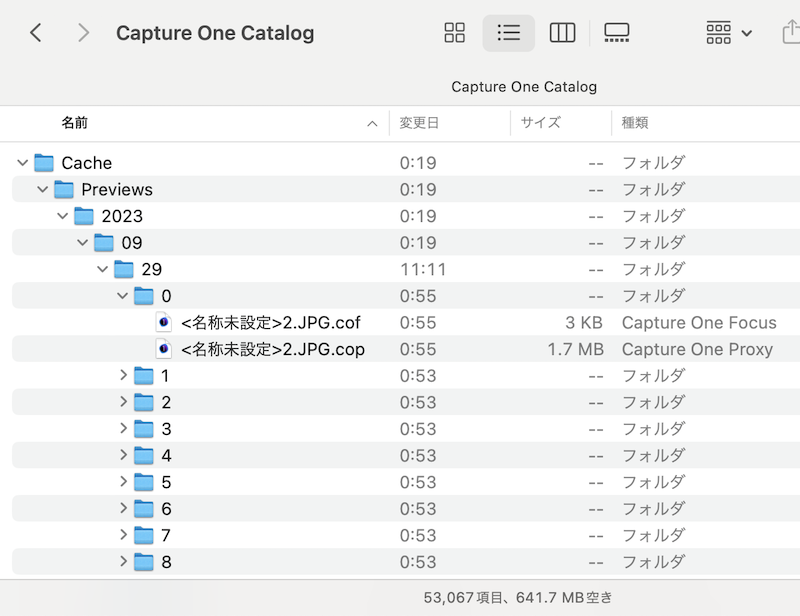800x616 pixels.
Task: Expand folder 4
Action: [x=123, y=455]
